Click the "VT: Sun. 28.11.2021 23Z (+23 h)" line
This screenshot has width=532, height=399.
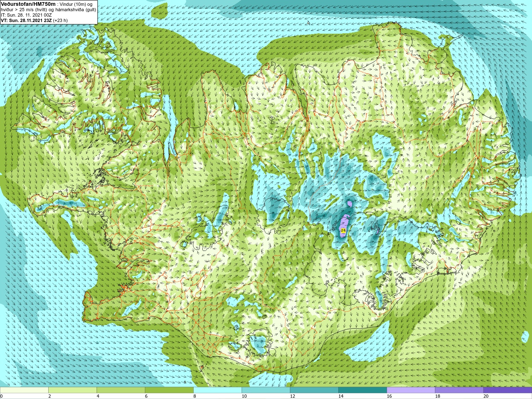[34, 20]
